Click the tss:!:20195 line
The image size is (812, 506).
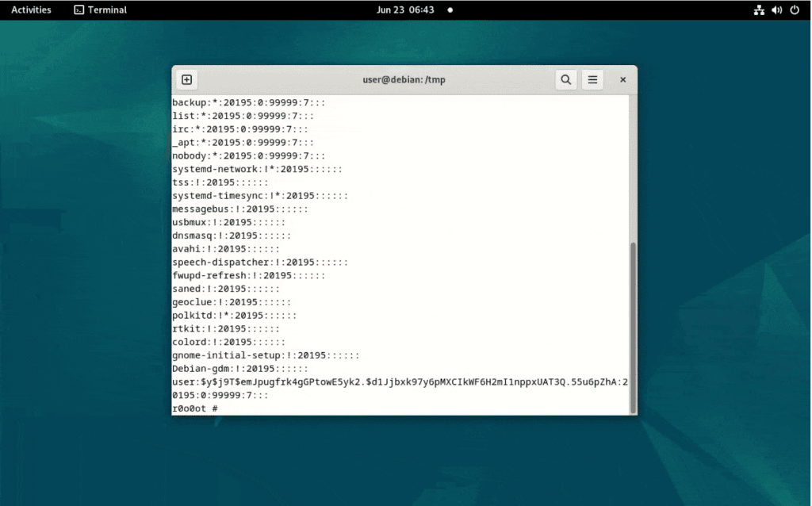(220, 182)
